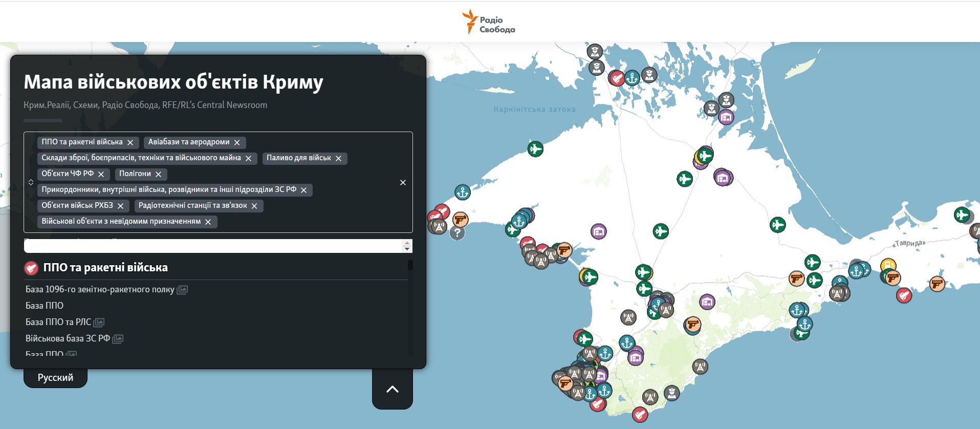Click the purple warehouse marker in central Crimea
980x429 pixels.
598,231
